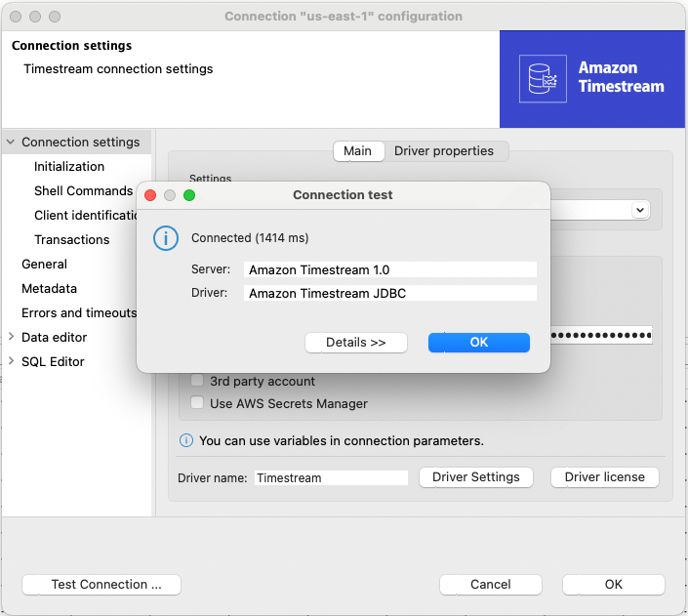Click the Driver name field showing Timestream

pyautogui.click(x=331, y=478)
